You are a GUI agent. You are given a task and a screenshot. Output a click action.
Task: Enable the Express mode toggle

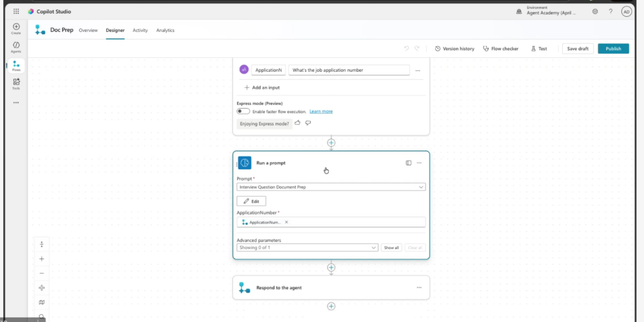pyautogui.click(x=243, y=111)
